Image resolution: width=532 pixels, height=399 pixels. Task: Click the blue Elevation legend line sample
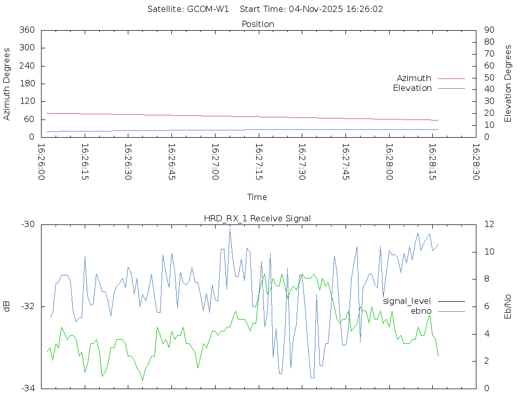pyautogui.click(x=451, y=89)
